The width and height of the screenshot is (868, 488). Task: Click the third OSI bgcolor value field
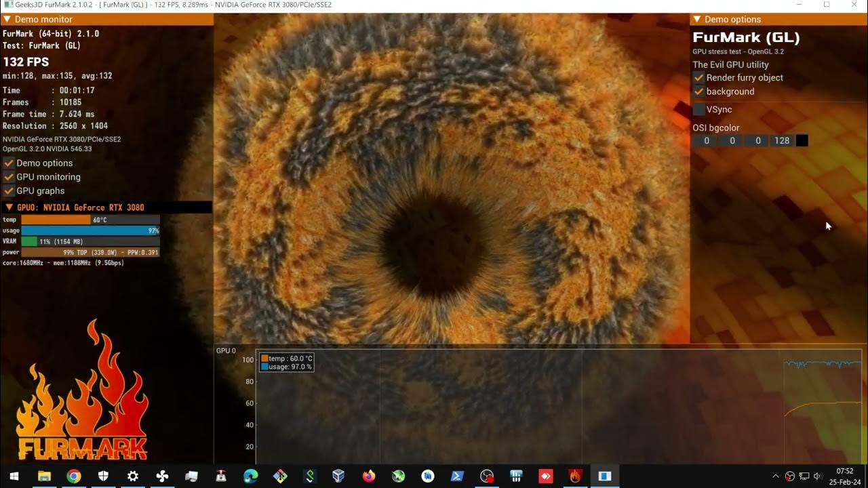(757, 140)
